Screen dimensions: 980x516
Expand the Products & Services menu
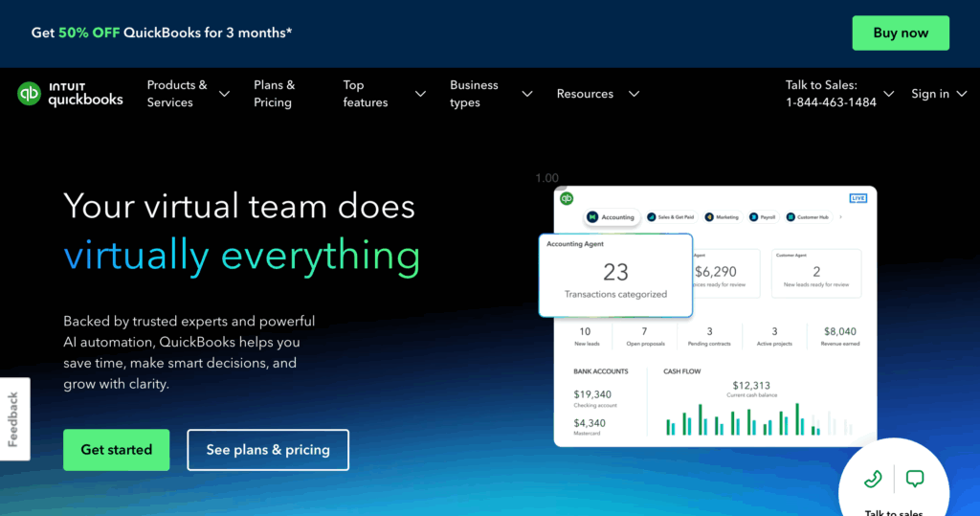point(188,94)
